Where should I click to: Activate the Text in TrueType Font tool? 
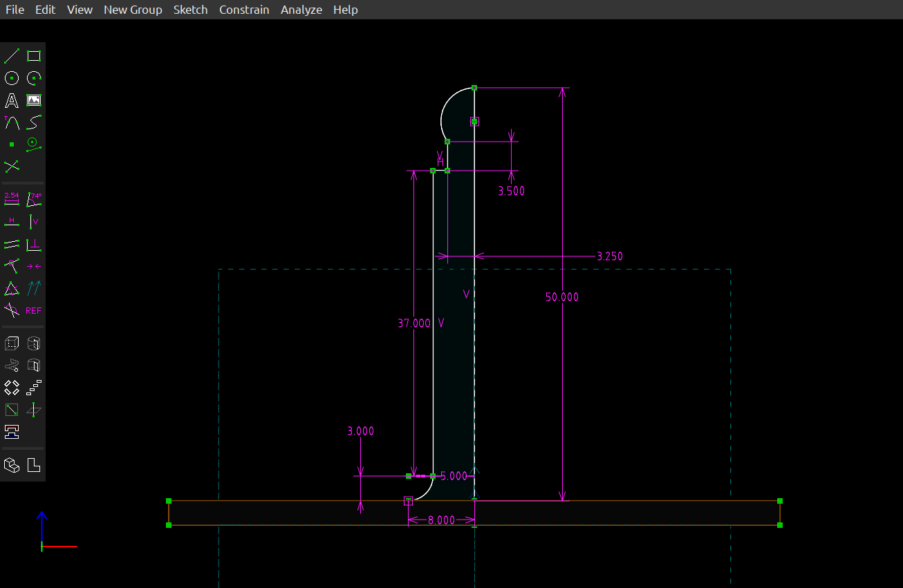(12, 100)
